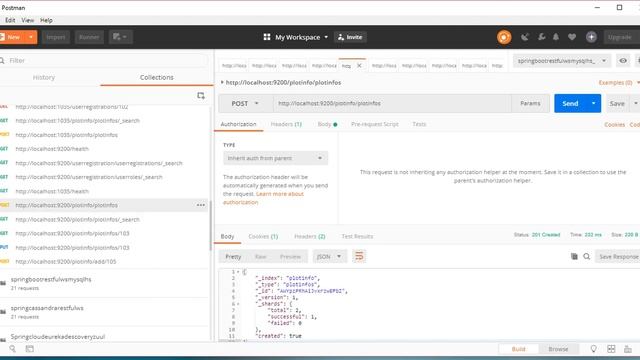Switch response view to Preview

[x=290, y=257]
